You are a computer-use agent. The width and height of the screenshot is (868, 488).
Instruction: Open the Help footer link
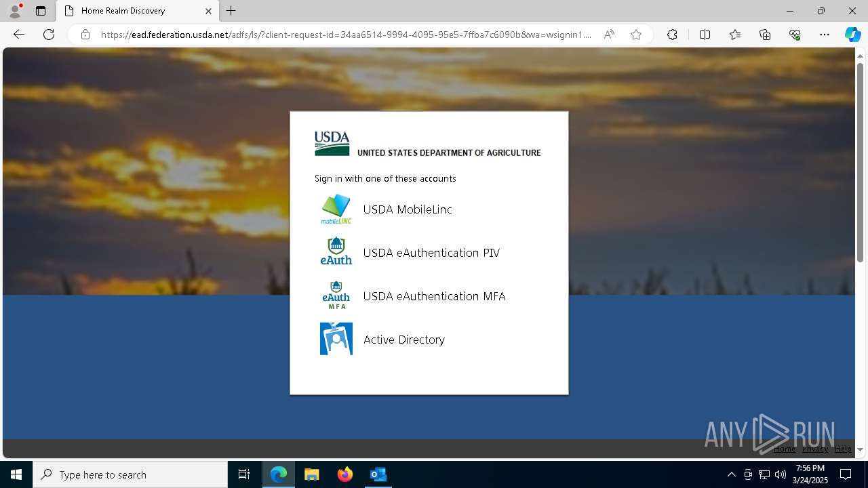coord(843,449)
